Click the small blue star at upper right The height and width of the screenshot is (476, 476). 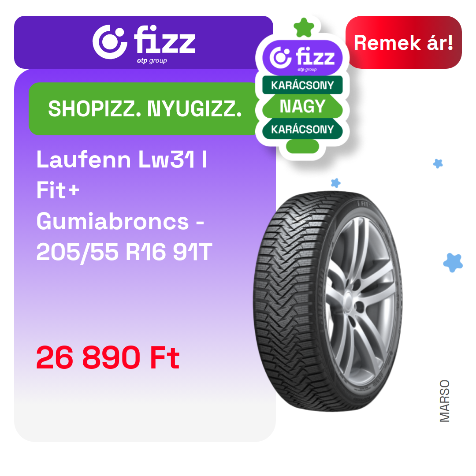pyautogui.click(x=438, y=164)
